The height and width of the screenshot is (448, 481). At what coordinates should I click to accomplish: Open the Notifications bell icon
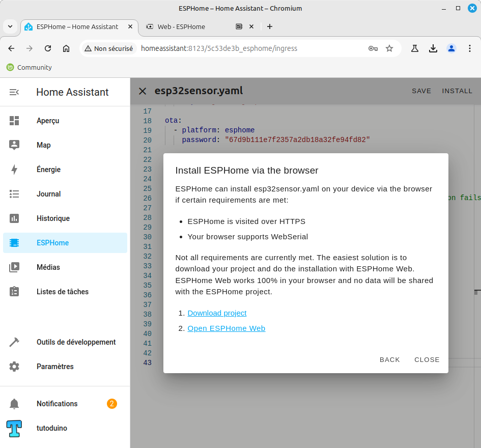click(14, 404)
